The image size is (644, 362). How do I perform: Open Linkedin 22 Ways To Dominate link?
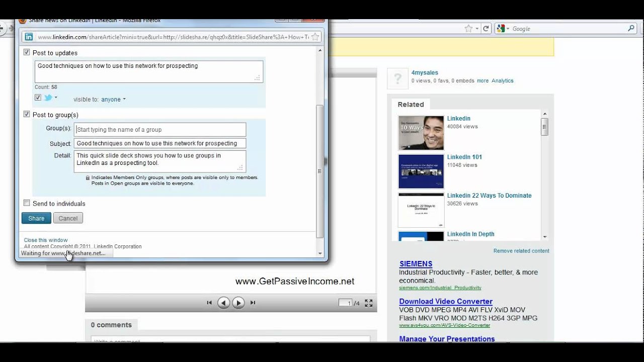(489, 196)
